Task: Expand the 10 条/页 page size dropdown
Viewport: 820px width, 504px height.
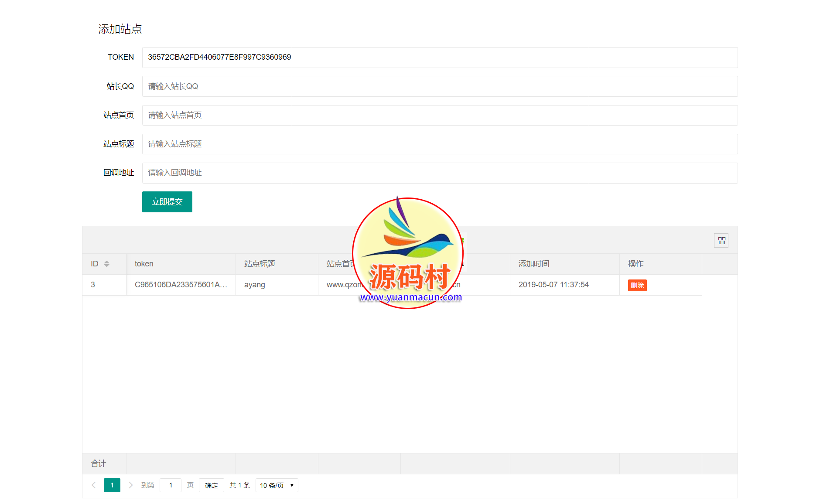Action: [277, 485]
